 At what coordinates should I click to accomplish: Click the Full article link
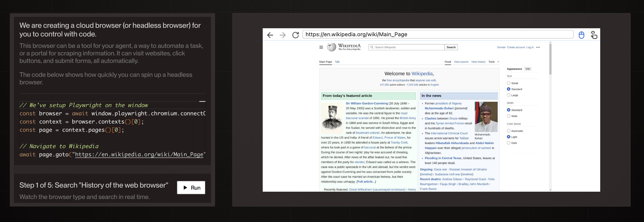(366, 181)
